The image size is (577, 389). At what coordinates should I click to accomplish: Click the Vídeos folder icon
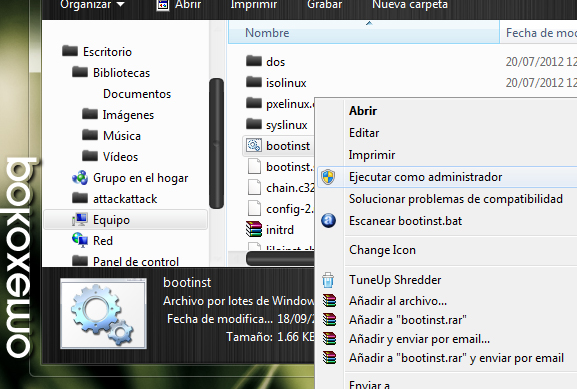90,156
